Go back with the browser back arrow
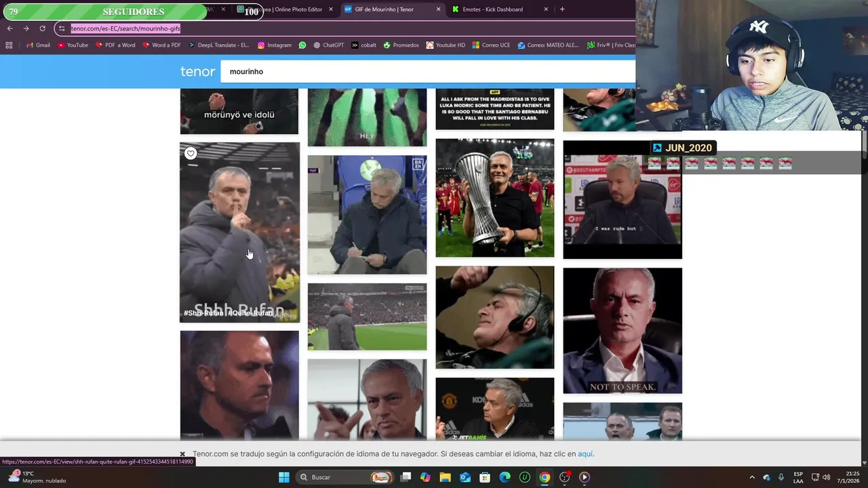Viewport: 868px width, 488px height. pos(9,28)
